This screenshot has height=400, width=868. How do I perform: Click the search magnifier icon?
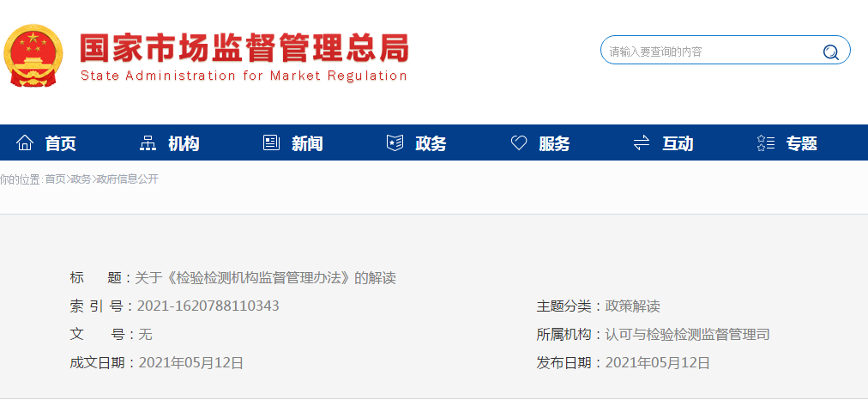[830, 52]
